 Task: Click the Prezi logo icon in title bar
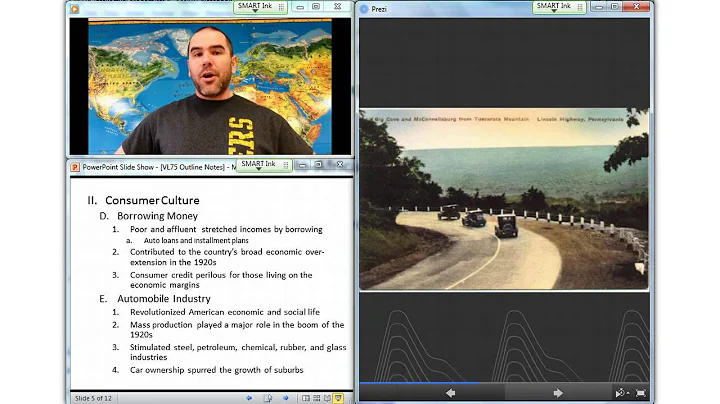pos(364,9)
